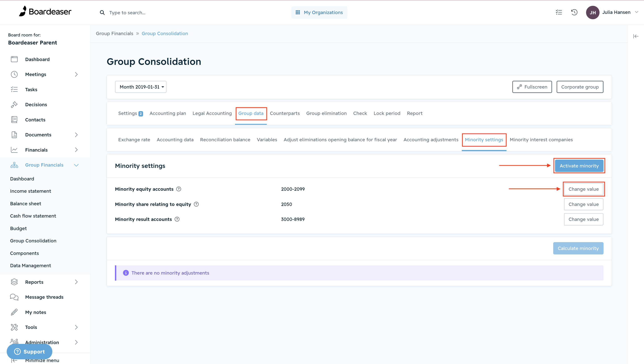This screenshot has height=364, width=644.
Task: Click the info icon in no minority adjustments notice
Action: click(126, 273)
